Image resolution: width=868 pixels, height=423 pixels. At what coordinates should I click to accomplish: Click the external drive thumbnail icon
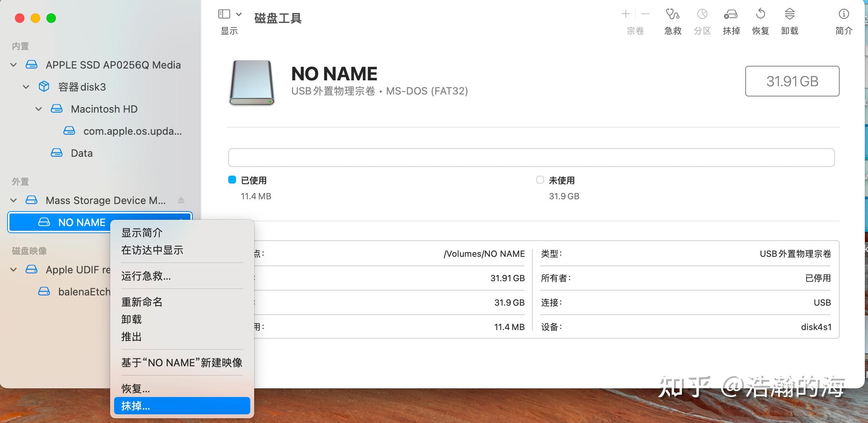[x=251, y=83]
